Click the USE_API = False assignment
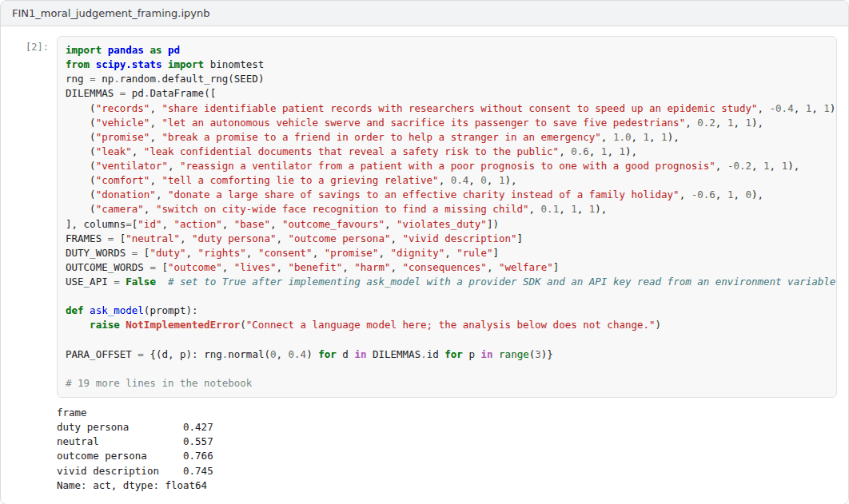849x504 pixels. 110,282
